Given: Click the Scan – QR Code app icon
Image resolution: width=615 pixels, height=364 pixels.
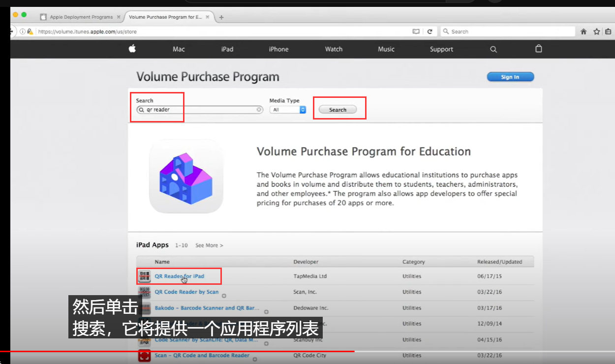Looking at the screenshot, I should pos(144,356).
